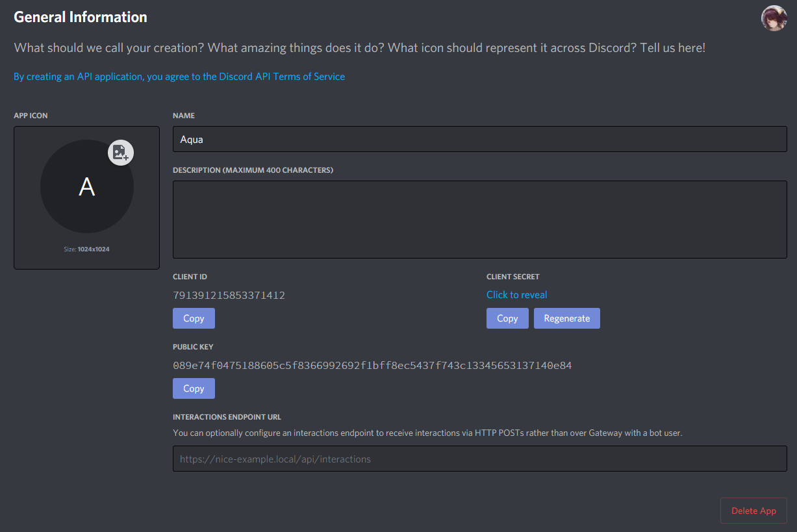
Task: Select the Client ID number 791391215853371412
Action: (x=229, y=296)
